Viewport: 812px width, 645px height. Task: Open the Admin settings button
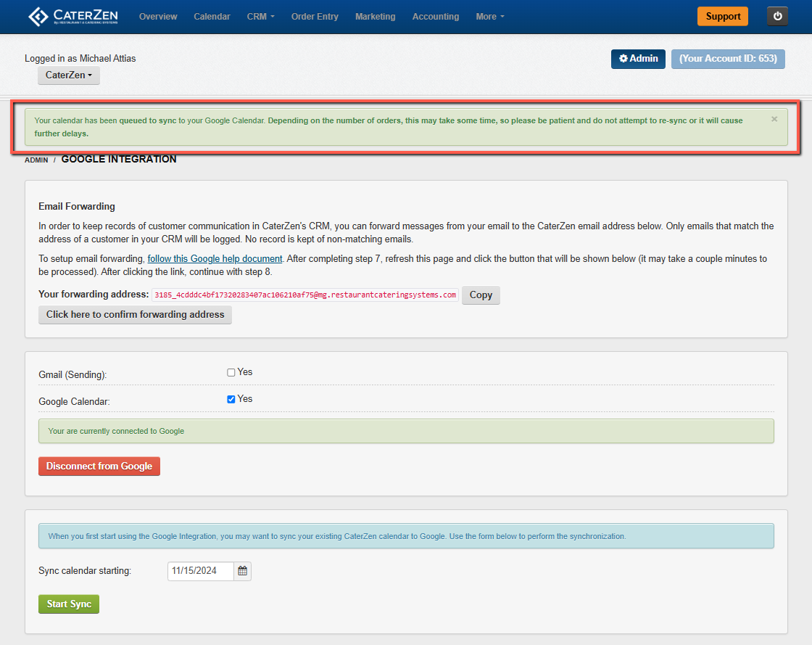[638, 59]
